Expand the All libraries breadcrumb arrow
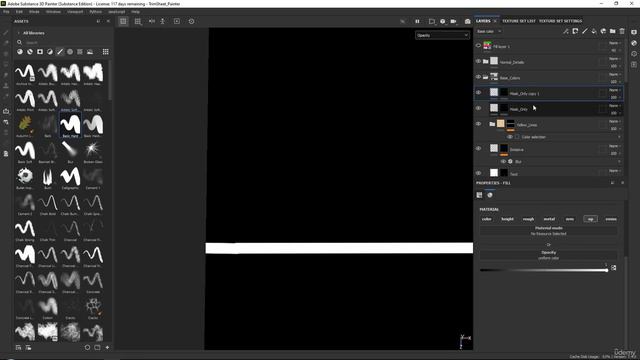The width and height of the screenshot is (640, 360). coord(18,33)
